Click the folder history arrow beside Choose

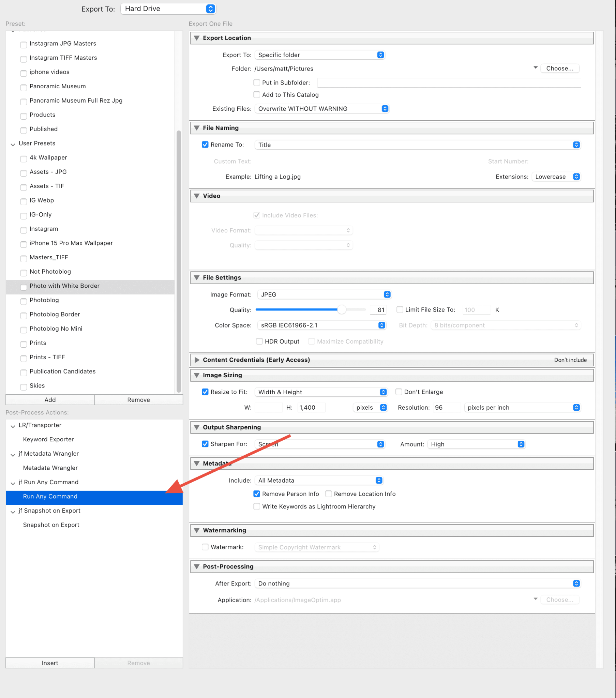coord(535,68)
